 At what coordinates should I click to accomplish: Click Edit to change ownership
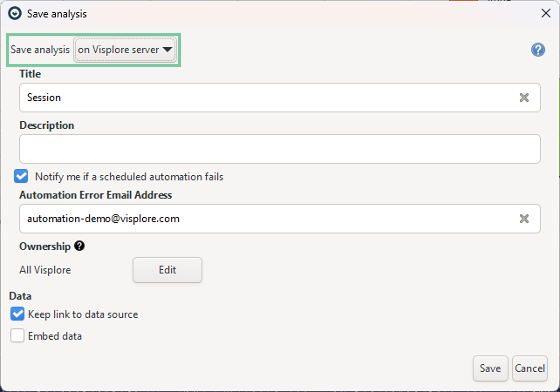tap(167, 270)
